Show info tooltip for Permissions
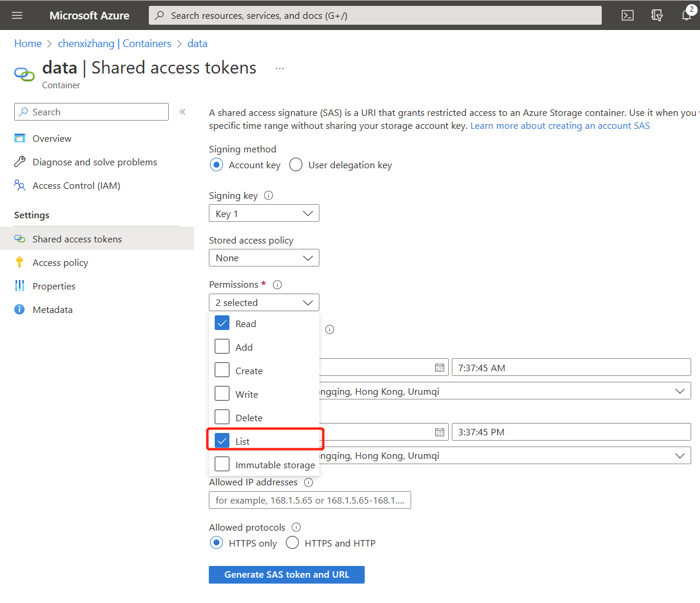700x603 pixels. coord(277,285)
